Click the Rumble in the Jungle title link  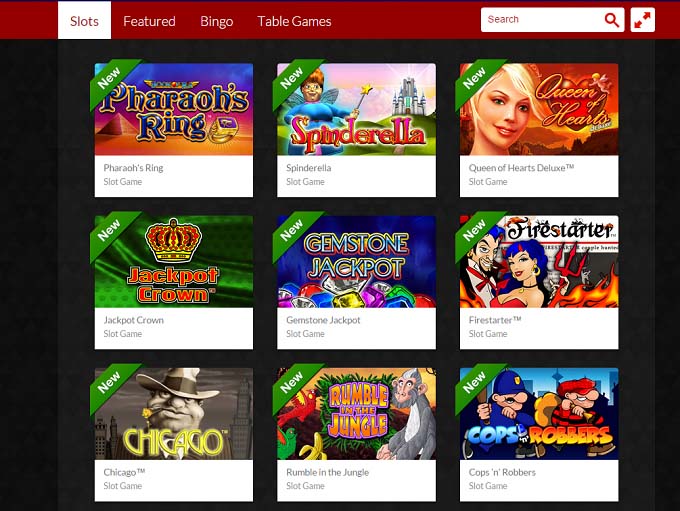pyautogui.click(x=327, y=472)
